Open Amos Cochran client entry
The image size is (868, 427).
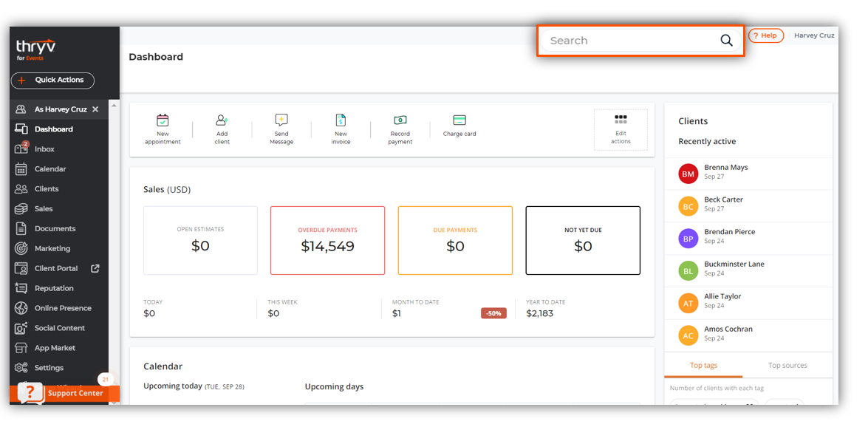pyautogui.click(x=748, y=335)
